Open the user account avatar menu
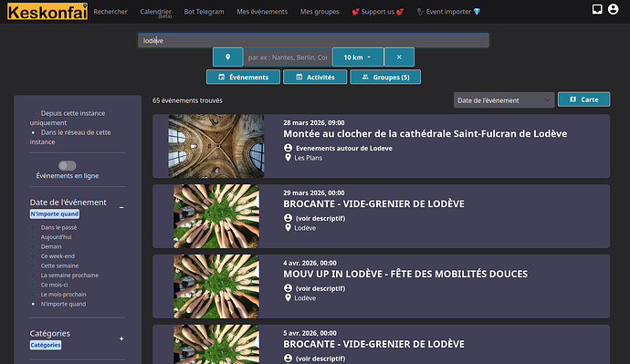630x364 pixels. 613,9
